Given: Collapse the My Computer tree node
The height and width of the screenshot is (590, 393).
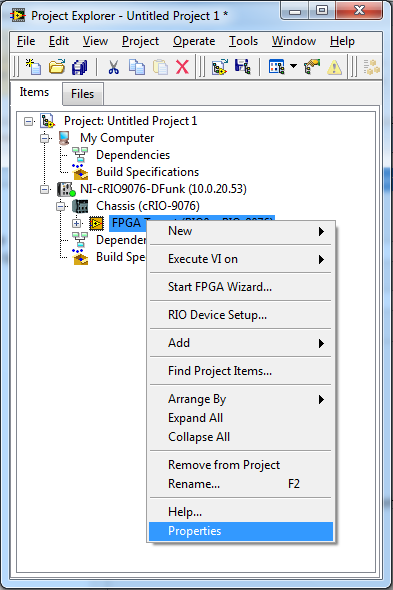Looking at the screenshot, I should (x=44, y=138).
